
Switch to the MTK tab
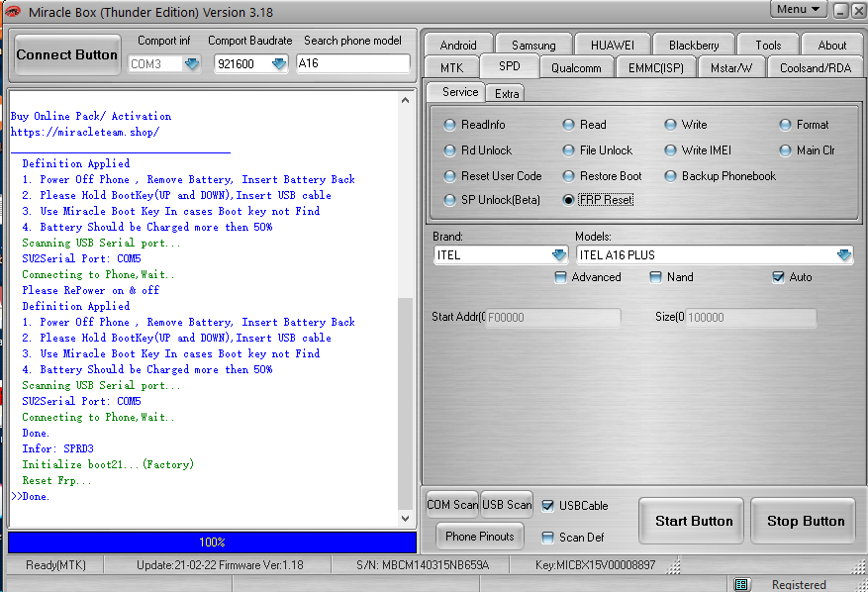451,67
